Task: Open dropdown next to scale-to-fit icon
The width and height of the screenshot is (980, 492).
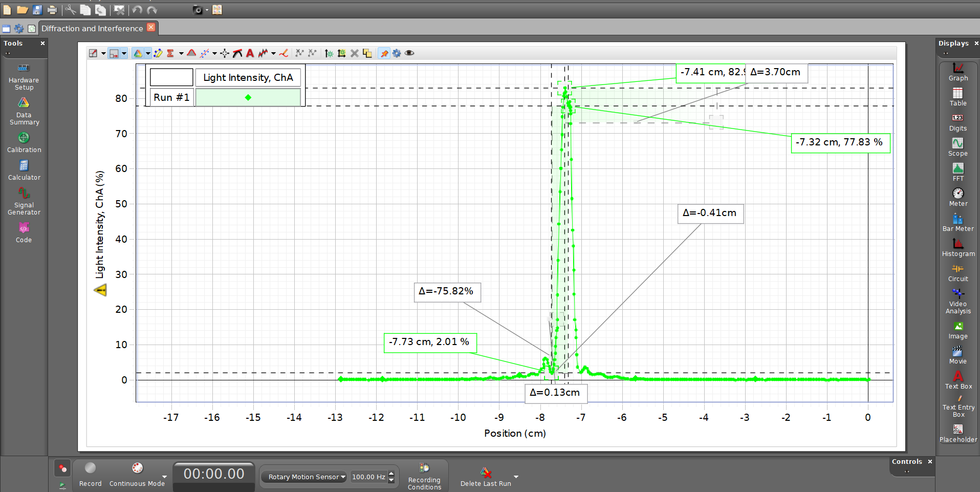Action: (x=103, y=53)
